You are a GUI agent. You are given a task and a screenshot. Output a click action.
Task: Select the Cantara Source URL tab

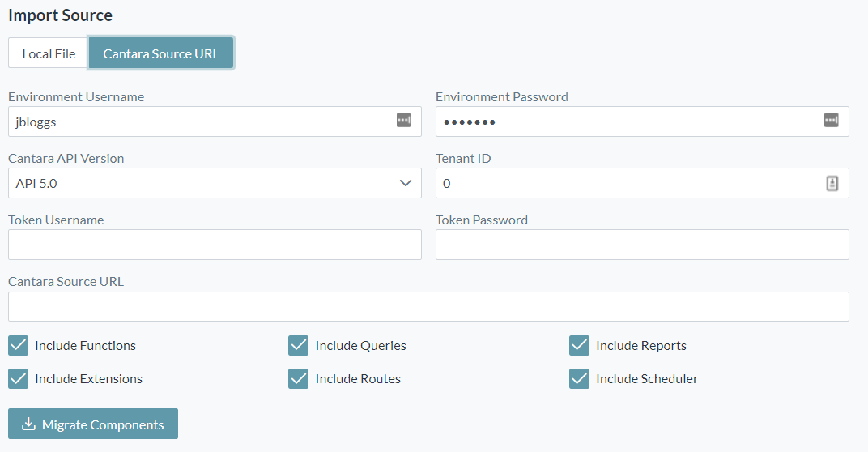coord(161,53)
